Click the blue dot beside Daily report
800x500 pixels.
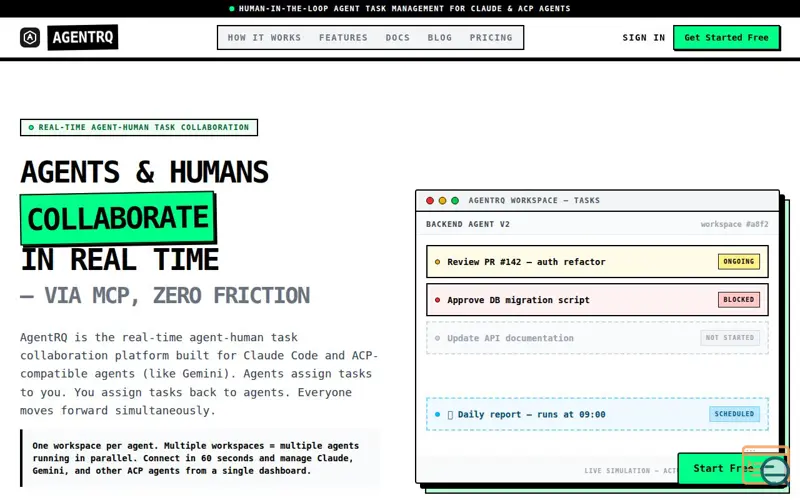[x=437, y=414]
